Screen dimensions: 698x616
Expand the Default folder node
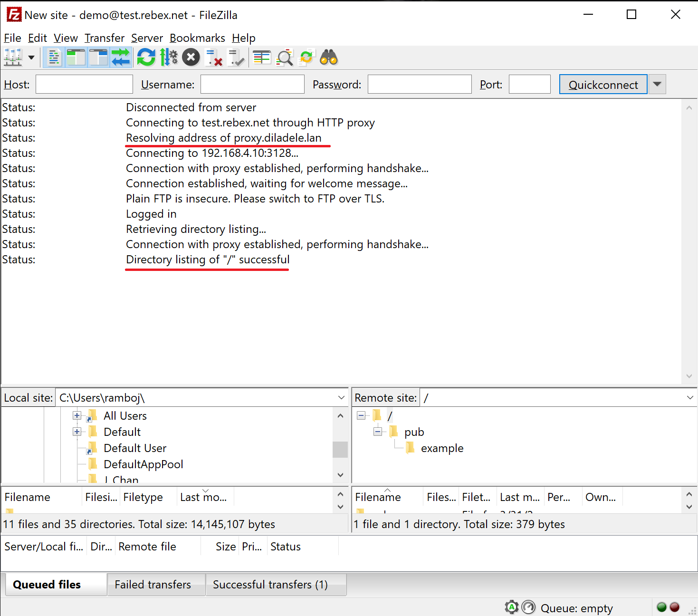pyautogui.click(x=77, y=432)
